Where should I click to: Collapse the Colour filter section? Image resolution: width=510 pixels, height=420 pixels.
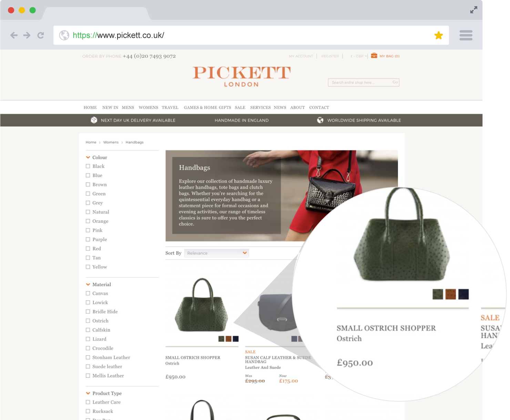[88, 157]
